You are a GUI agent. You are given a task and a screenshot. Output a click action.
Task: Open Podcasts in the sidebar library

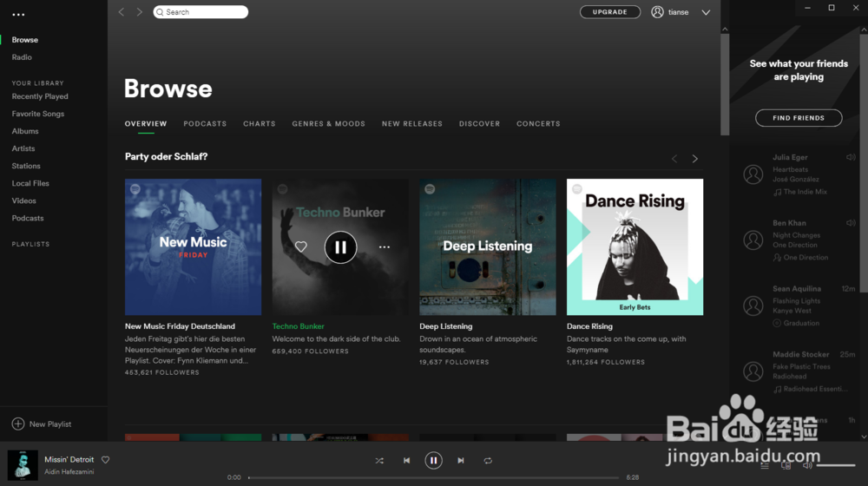[28, 218]
